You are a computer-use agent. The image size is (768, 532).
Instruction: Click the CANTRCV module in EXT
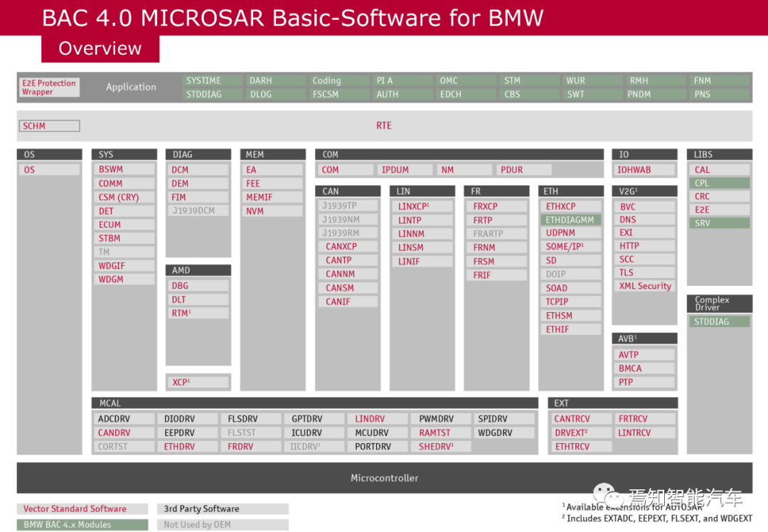point(580,419)
